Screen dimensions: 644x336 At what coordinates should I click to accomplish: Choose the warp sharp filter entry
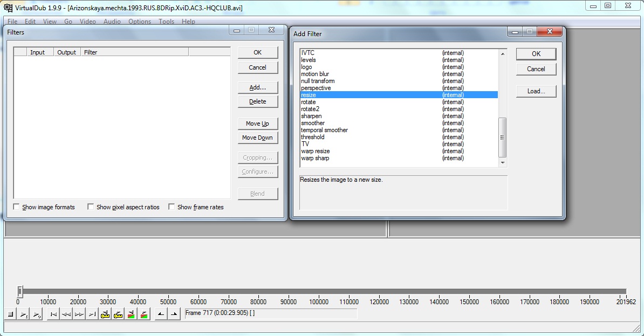[x=315, y=158]
